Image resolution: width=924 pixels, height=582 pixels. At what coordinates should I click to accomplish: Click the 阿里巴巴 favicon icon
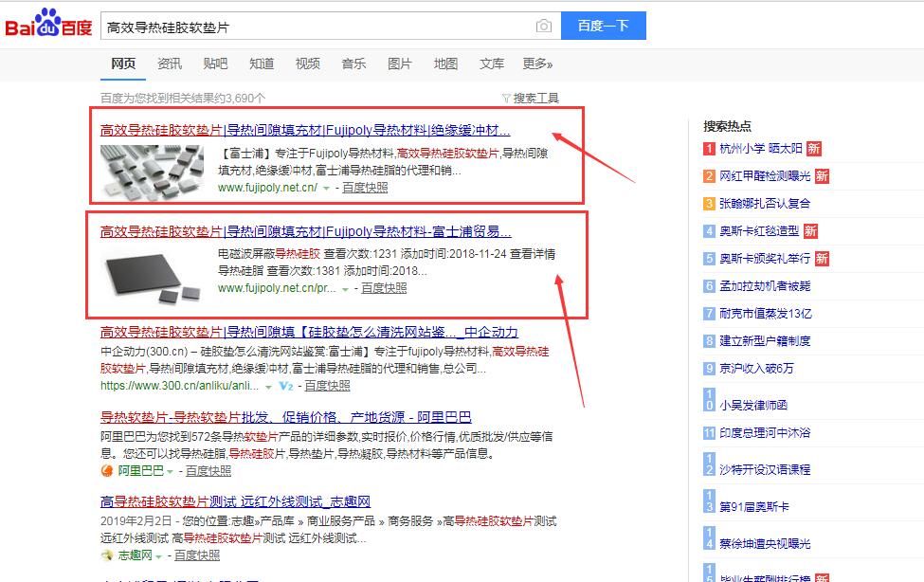(x=107, y=470)
